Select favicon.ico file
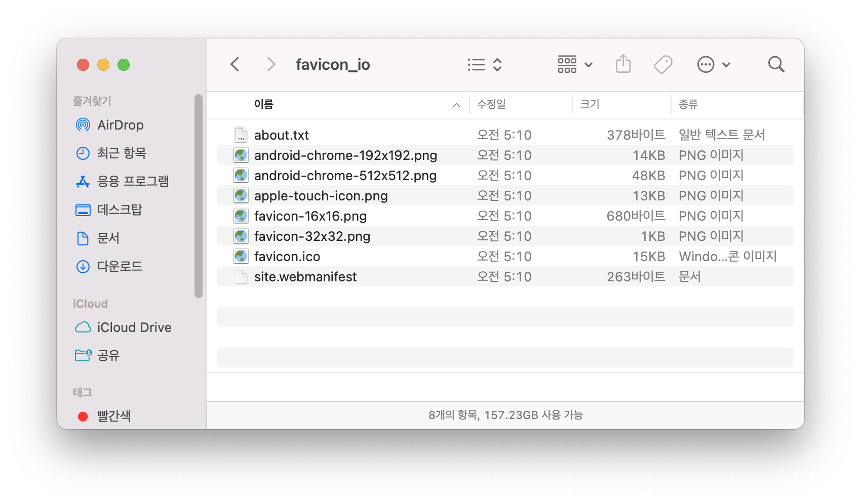861x504 pixels. coord(505,256)
